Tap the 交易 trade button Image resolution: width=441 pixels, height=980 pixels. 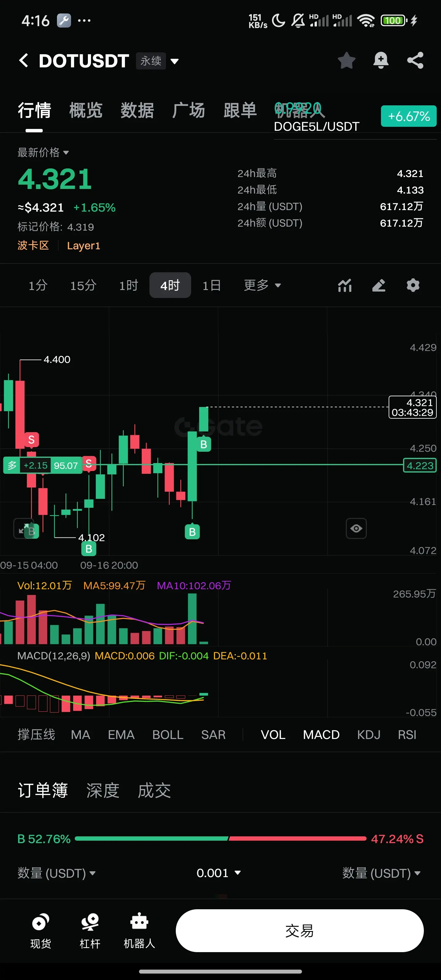point(300,931)
